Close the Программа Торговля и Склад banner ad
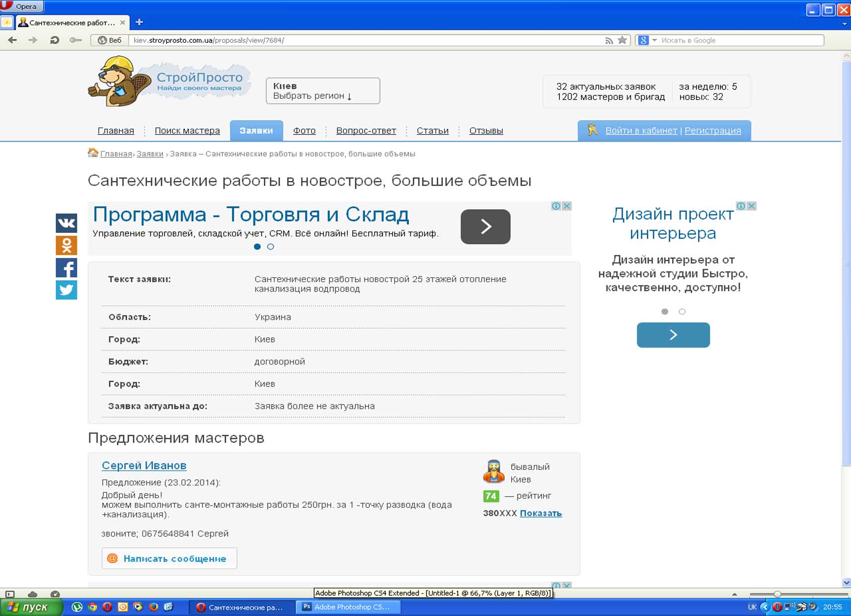The width and height of the screenshot is (851, 616). pos(566,206)
